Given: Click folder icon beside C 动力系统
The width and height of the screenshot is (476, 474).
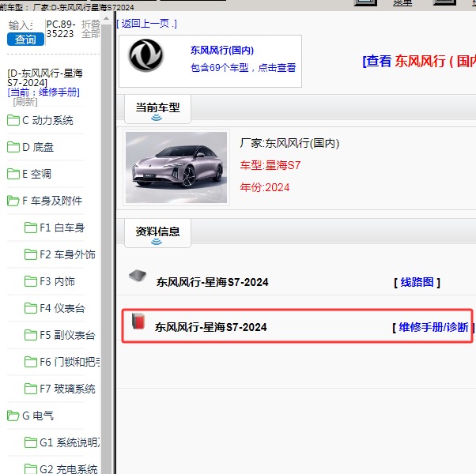Looking at the screenshot, I should click(13, 120).
